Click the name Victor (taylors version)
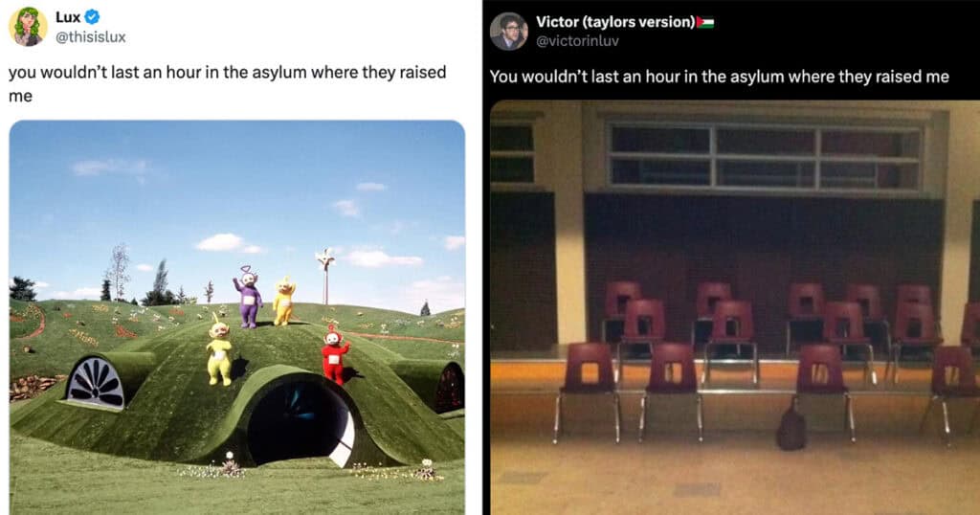This screenshot has height=515, width=980. pyautogui.click(x=615, y=23)
